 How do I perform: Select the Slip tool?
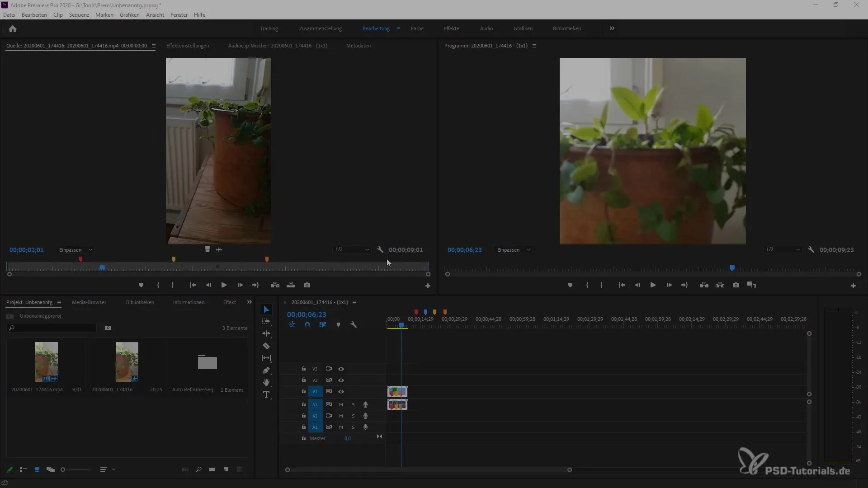pos(266,358)
